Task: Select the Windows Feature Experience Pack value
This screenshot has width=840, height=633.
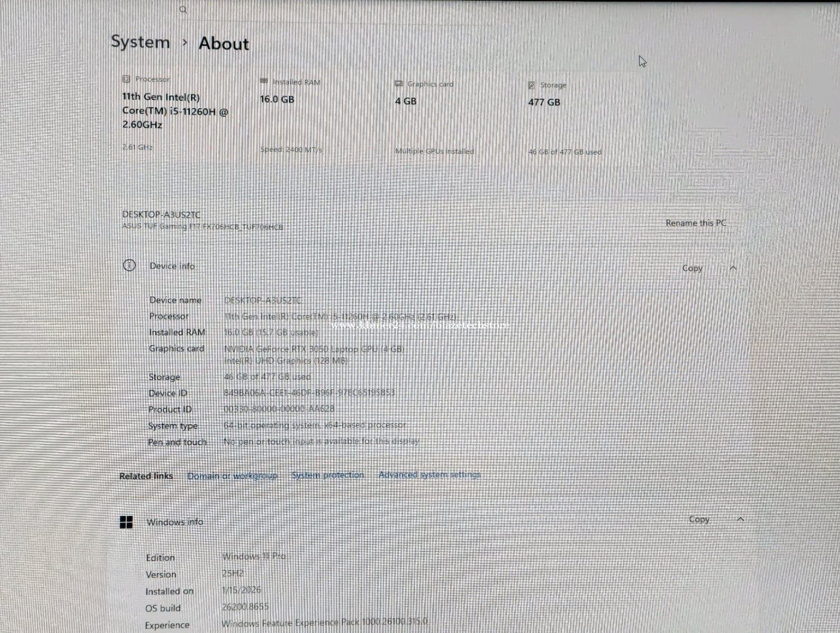Action: (324, 622)
